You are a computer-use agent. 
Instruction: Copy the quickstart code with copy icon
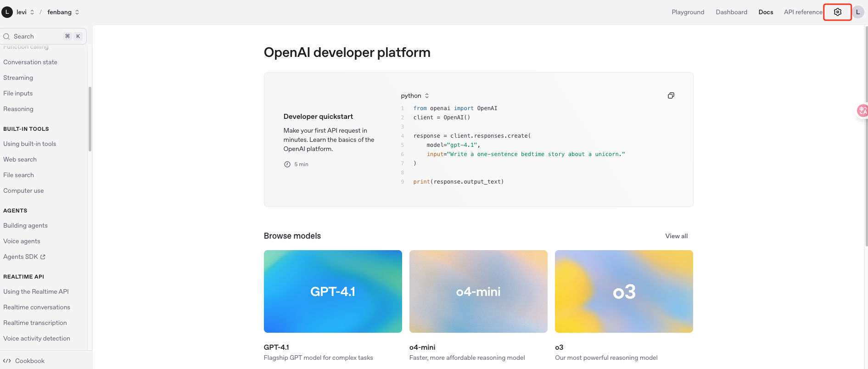coord(671,95)
